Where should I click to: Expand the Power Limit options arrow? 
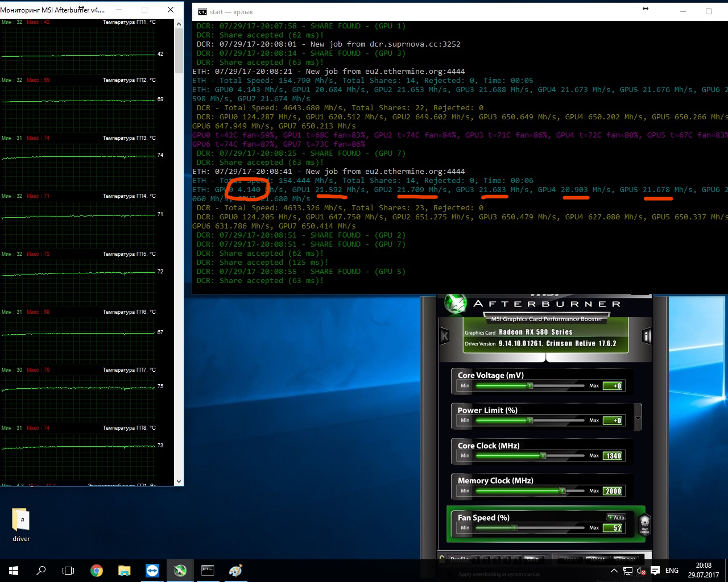638,418
